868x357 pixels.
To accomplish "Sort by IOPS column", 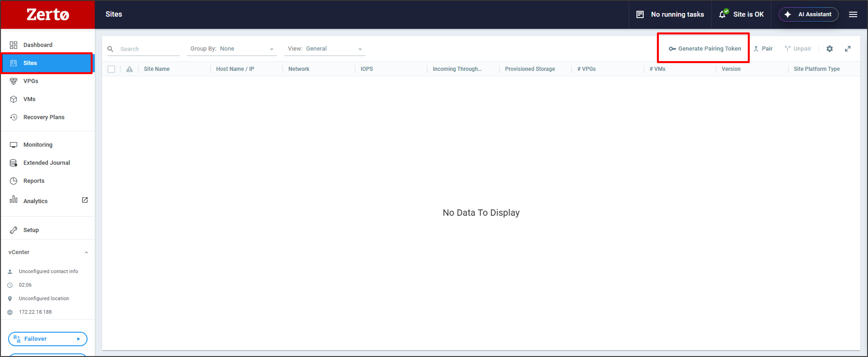I will coord(367,69).
